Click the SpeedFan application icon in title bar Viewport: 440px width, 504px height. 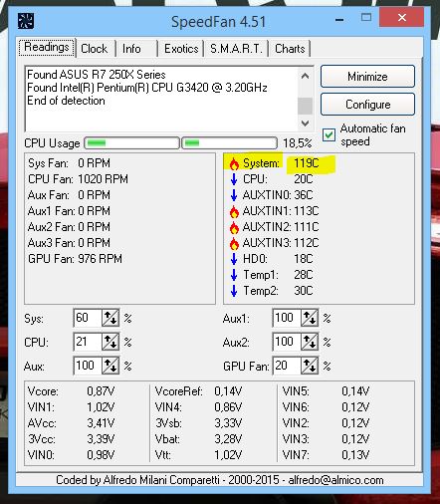(x=26, y=22)
